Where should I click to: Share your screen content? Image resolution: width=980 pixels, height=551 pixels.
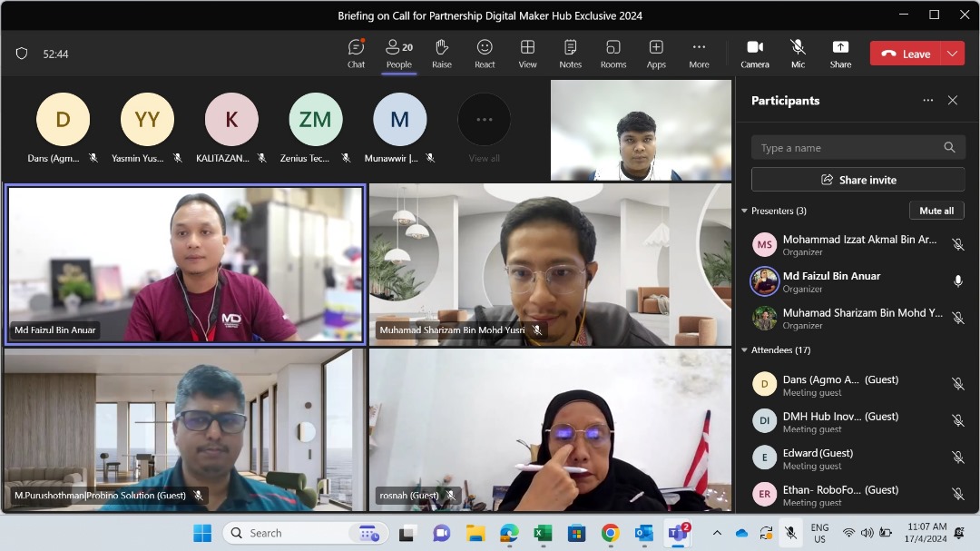click(840, 53)
